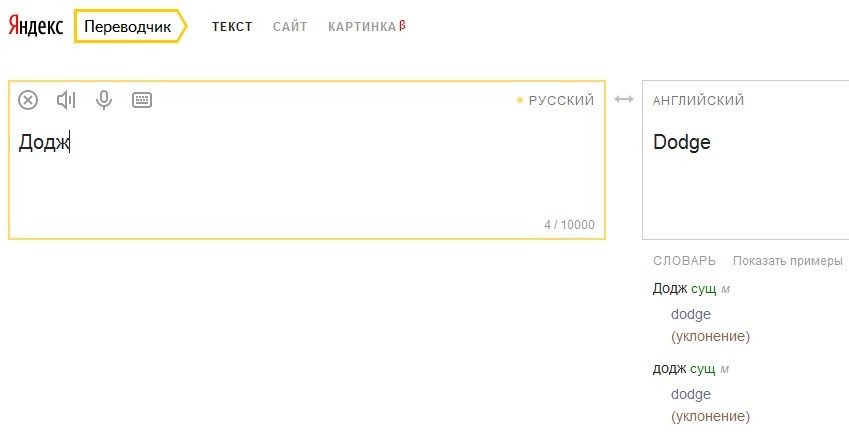This screenshot has height=435, width=849.
Task: Click the 4 / 10000 character counter
Action: (x=569, y=224)
